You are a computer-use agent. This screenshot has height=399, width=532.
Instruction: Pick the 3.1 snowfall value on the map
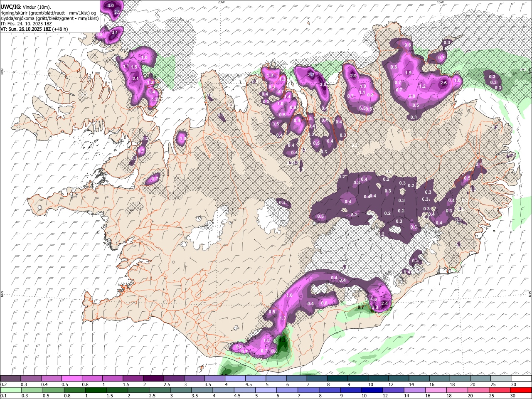click(115, 32)
